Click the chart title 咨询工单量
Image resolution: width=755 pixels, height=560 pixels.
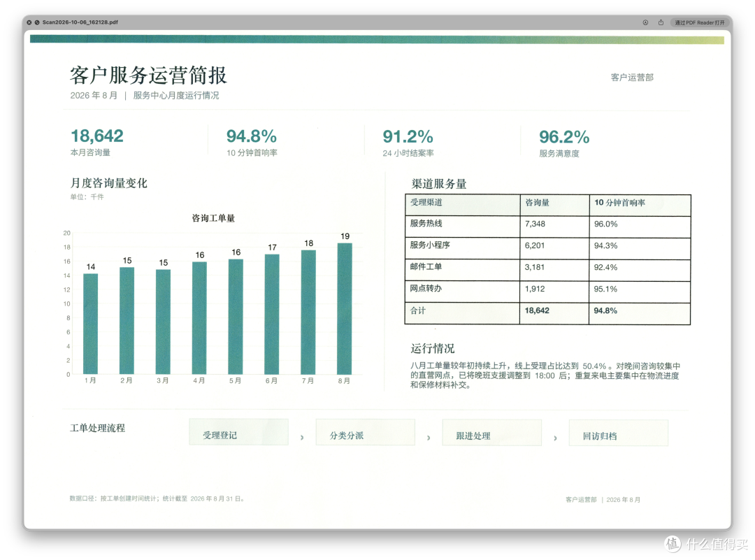pos(213,218)
